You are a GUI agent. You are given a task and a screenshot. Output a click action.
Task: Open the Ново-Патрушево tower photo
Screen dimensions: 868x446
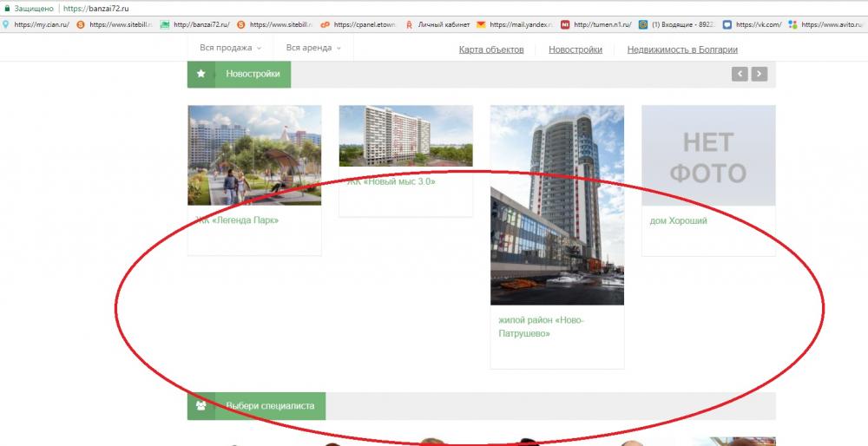(x=557, y=206)
